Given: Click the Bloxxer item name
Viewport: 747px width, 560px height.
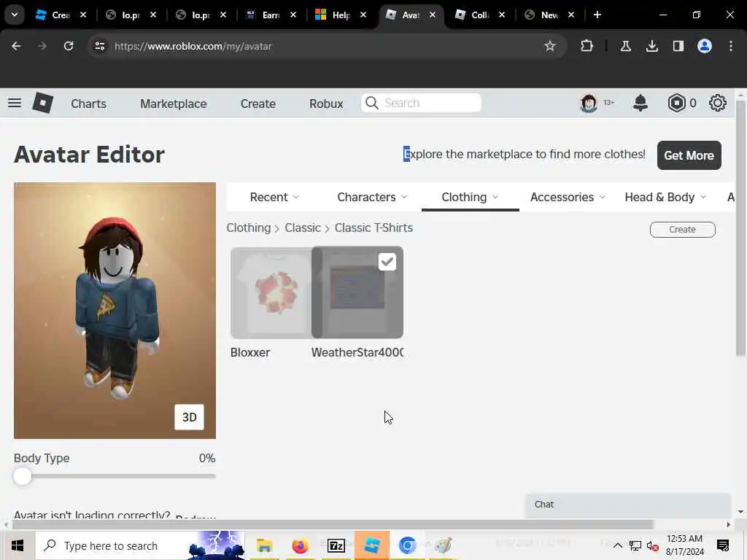Looking at the screenshot, I should tap(250, 352).
